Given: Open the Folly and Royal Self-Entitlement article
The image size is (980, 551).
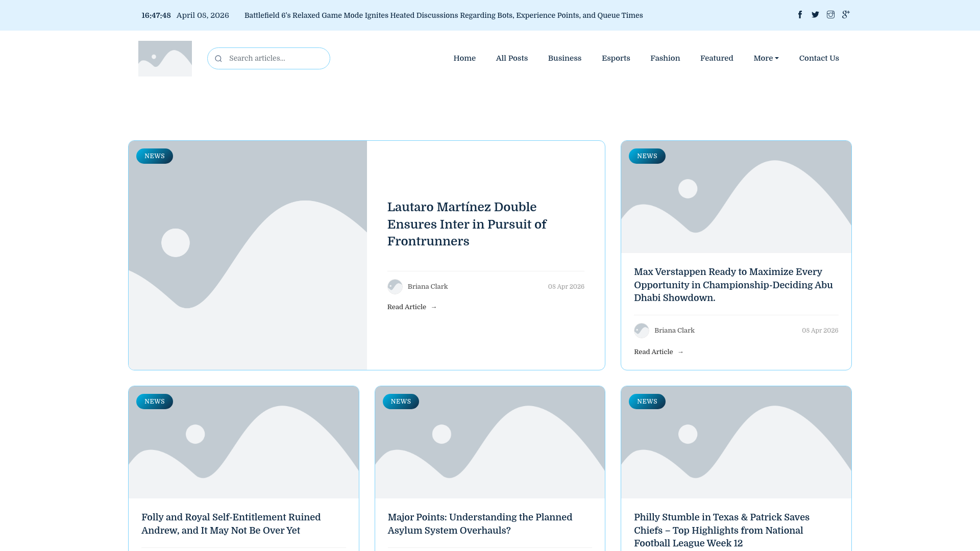Looking at the screenshot, I should (231, 524).
